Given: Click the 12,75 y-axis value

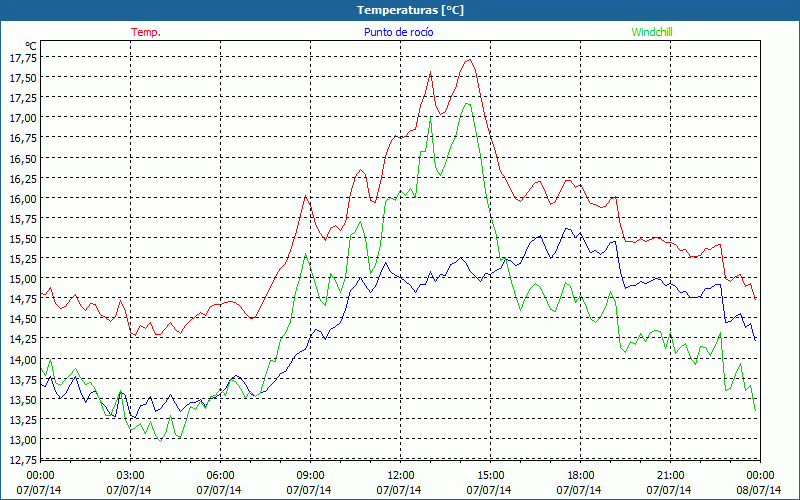Looking at the screenshot, I should pos(23,460).
